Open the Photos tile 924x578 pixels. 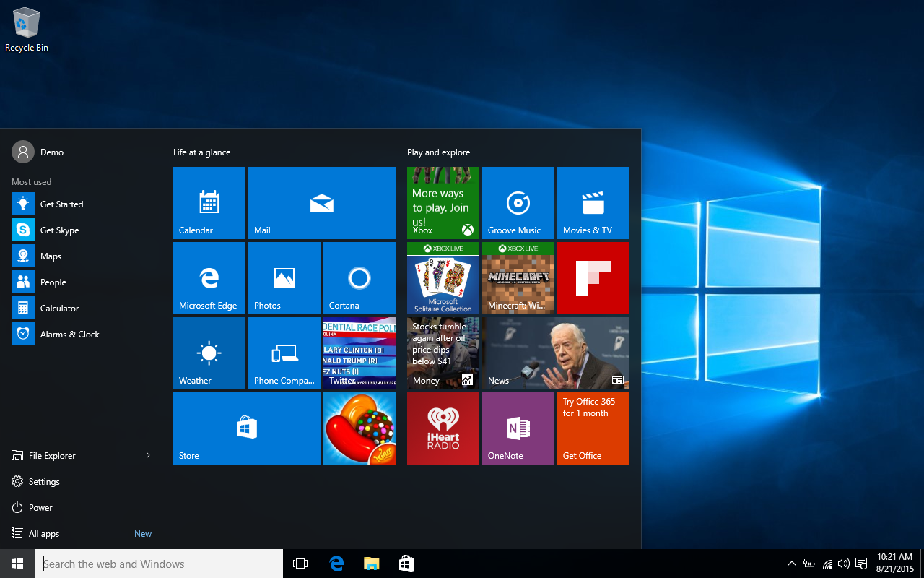[284, 278]
